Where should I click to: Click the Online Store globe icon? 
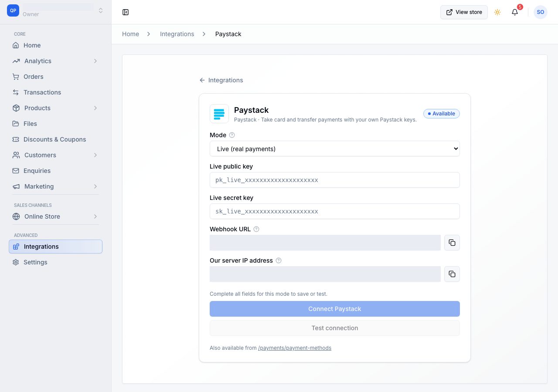tap(16, 216)
